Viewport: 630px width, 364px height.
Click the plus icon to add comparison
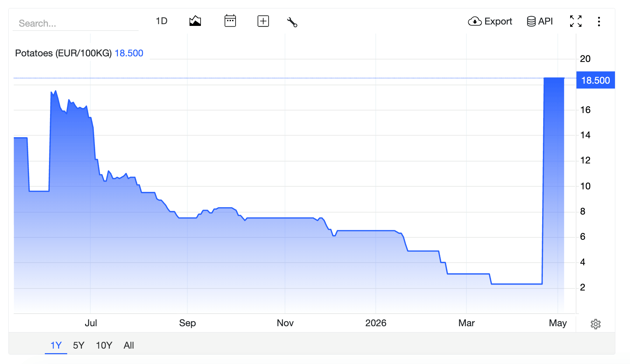(263, 21)
